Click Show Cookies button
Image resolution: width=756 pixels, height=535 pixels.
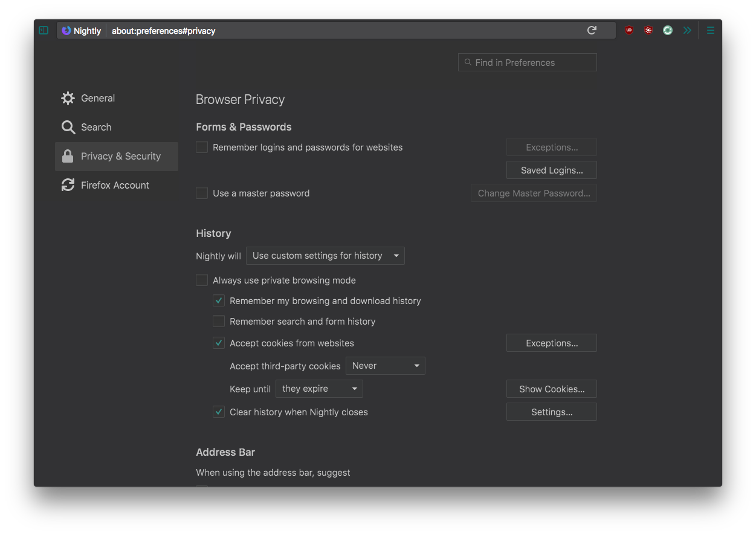coord(552,389)
